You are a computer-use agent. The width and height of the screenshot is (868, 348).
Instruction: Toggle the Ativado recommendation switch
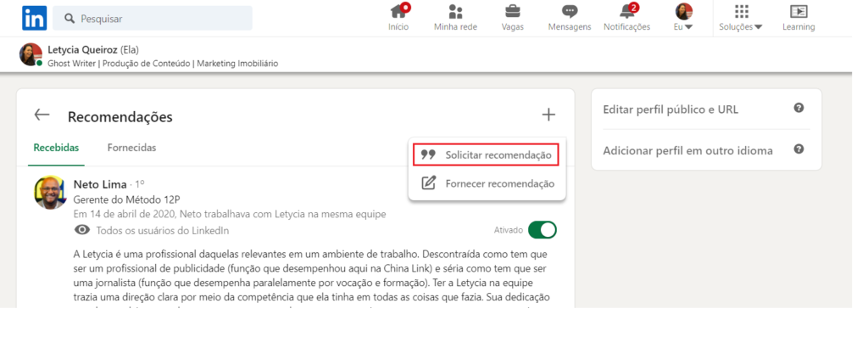[542, 229]
